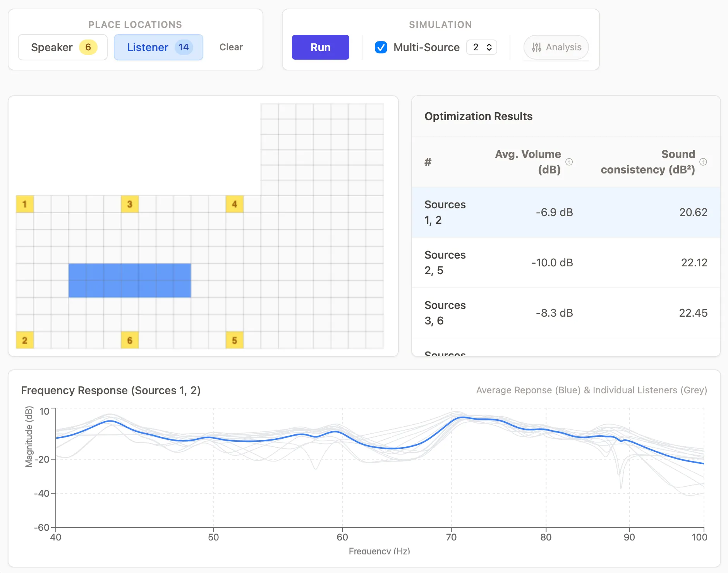Toggle Listener placement mode
This screenshot has height=573, width=728.
[x=158, y=47]
